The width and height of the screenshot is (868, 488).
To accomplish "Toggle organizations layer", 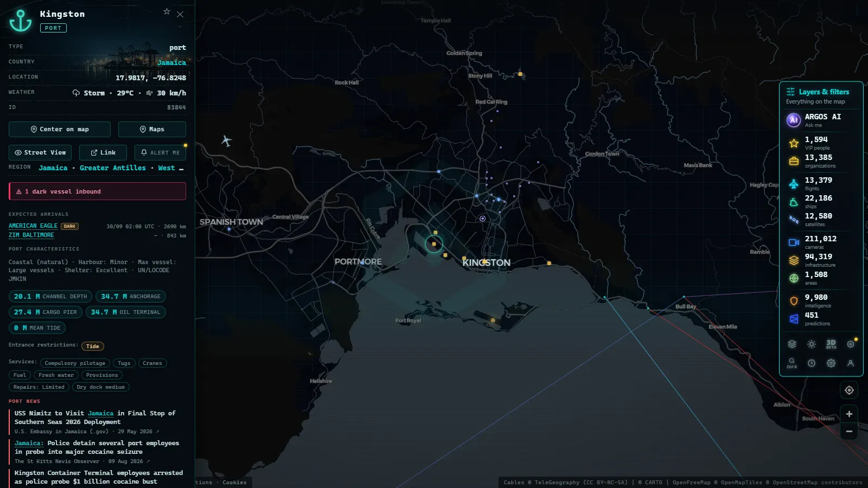I will [x=821, y=161].
